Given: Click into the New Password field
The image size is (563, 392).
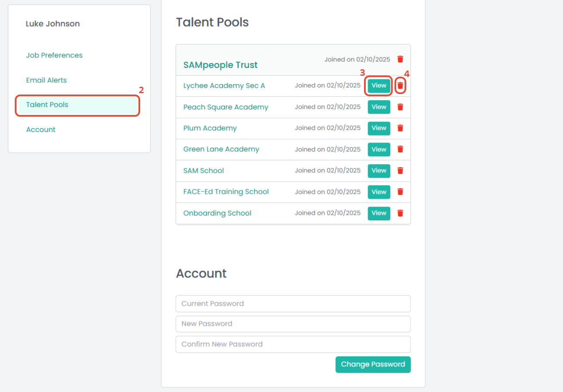Looking at the screenshot, I should (293, 324).
